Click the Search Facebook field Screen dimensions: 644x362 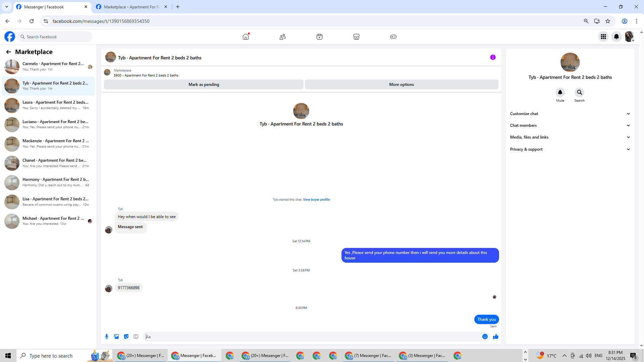tap(55, 37)
